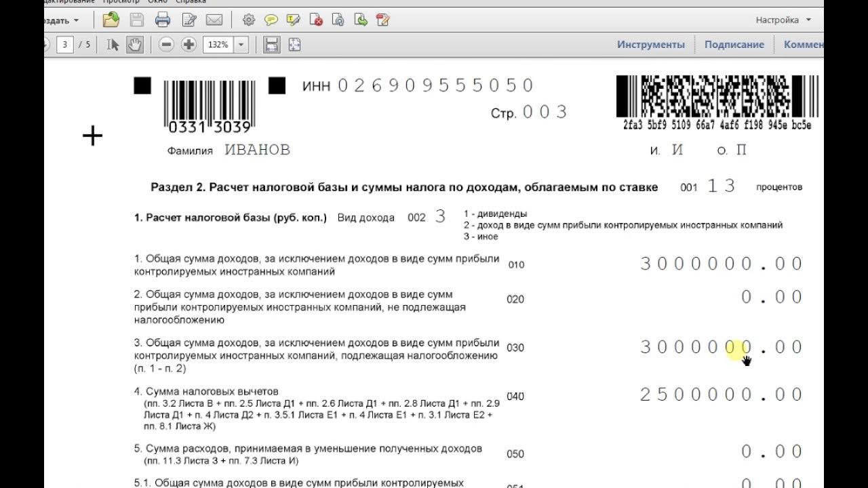
Task: Zoom out with the minus button
Action: point(167,45)
